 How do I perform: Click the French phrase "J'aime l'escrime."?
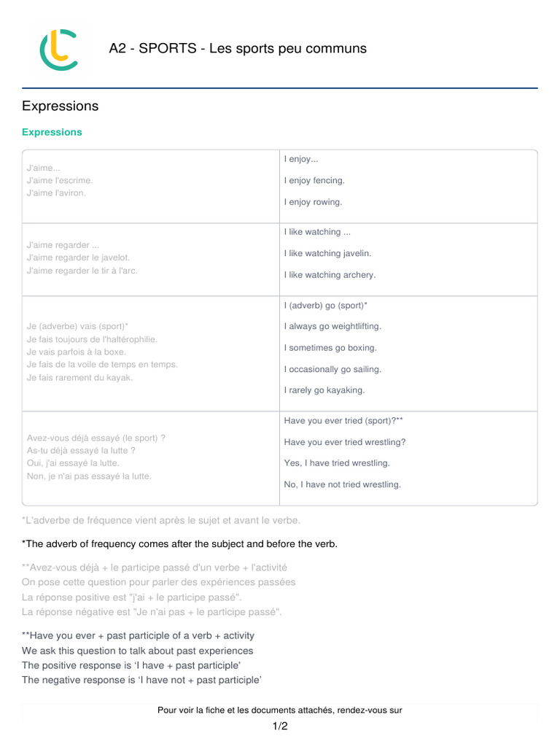pos(60,180)
